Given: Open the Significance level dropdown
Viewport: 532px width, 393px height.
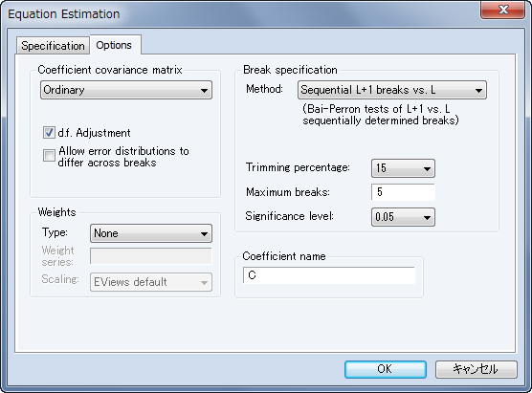Looking at the screenshot, I should click(x=403, y=217).
